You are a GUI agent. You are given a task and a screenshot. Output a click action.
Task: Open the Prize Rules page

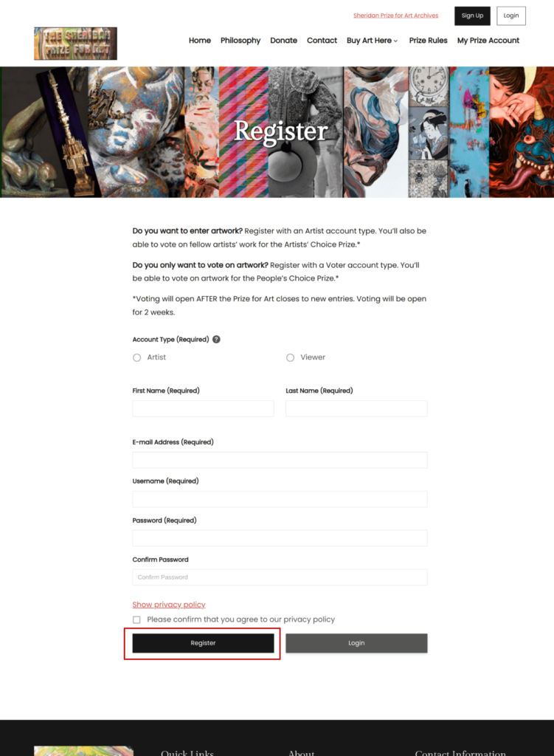click(x=429, y=41)
